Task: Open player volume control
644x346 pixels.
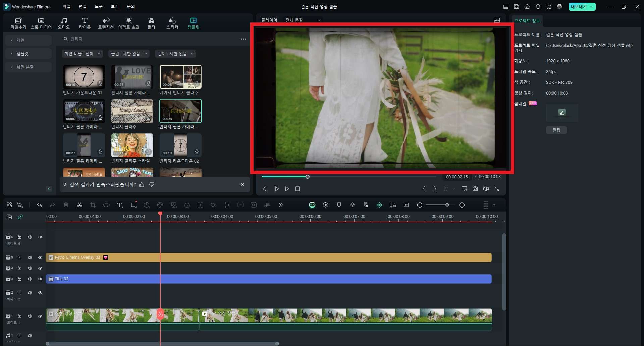Action: point(486,189)
